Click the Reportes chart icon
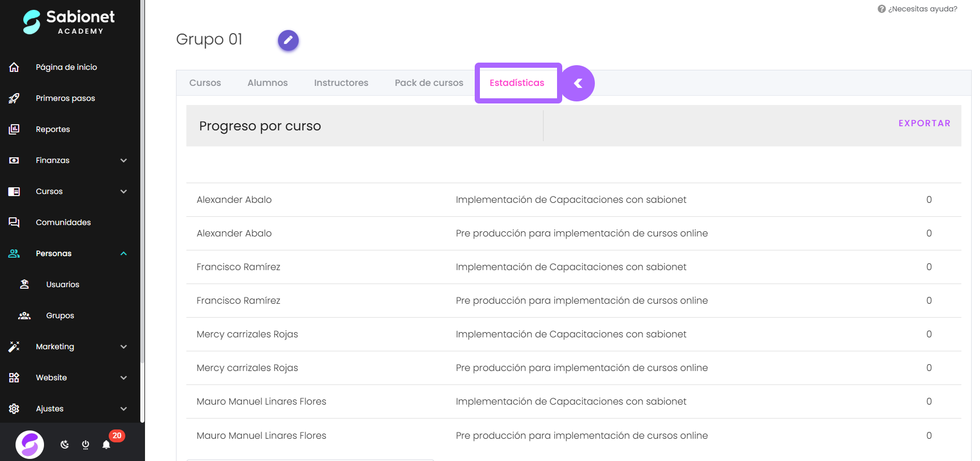980x461 pixels. (x=14, y=129)
